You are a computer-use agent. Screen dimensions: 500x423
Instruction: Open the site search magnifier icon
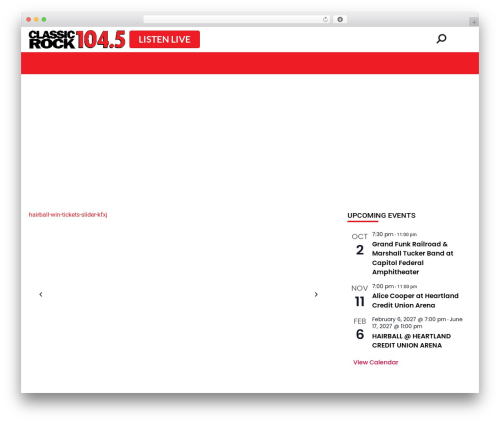(441, 39)
